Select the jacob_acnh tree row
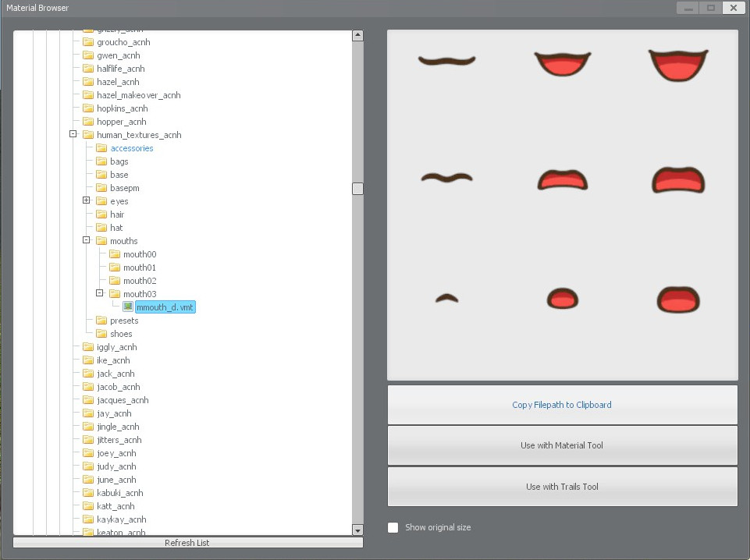The width and height of the screenshot is (750, 560). pos(119,387)
